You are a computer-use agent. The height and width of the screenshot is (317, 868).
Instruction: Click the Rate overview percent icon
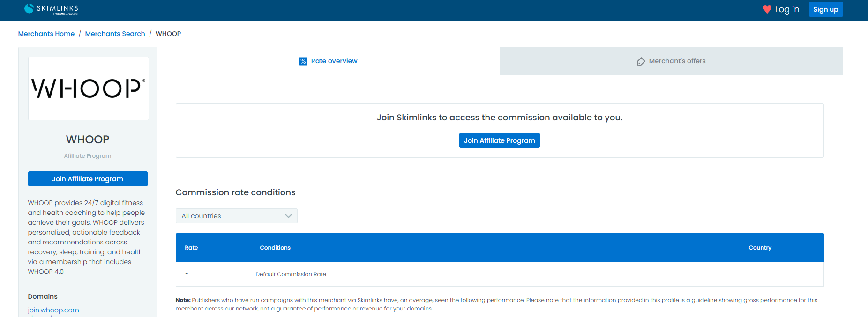[x=303, y=61]
